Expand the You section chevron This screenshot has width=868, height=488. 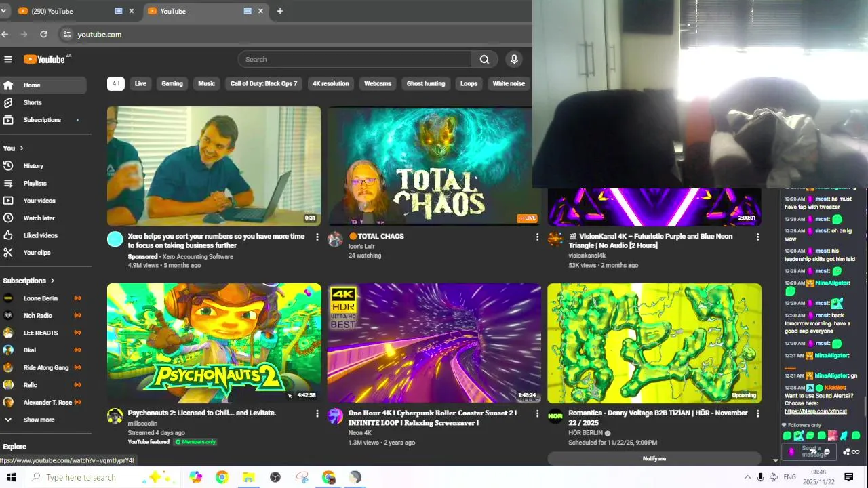click(22, 148)
